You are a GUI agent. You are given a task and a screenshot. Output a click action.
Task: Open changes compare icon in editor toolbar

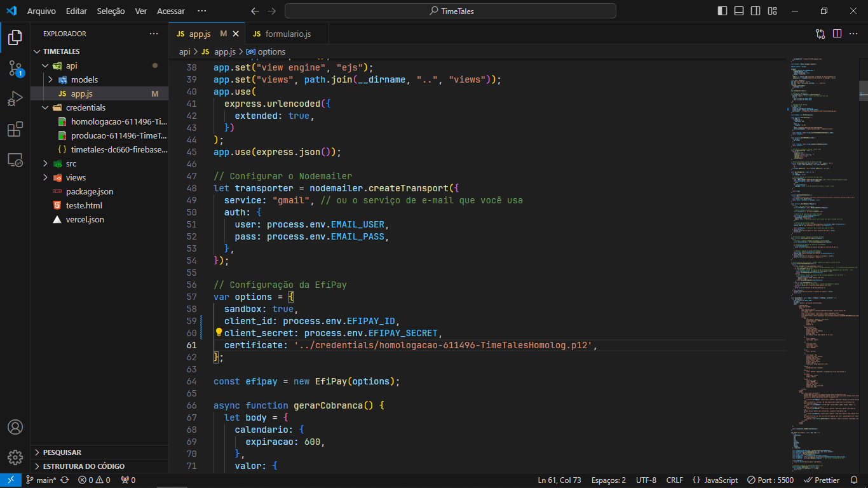pos(820,34)
